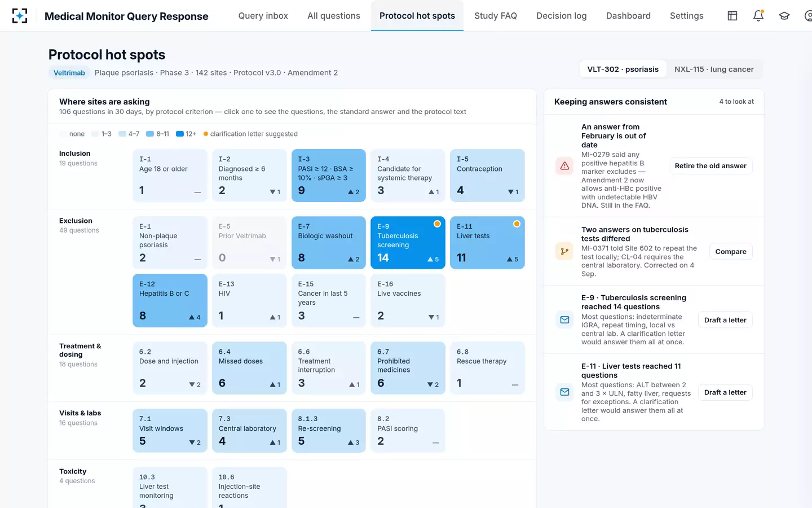Open the E-13 HIV tile
Image resolution: width=812 pixels, height=508 pixels.
pyautogui.click(x=249, y=301)
